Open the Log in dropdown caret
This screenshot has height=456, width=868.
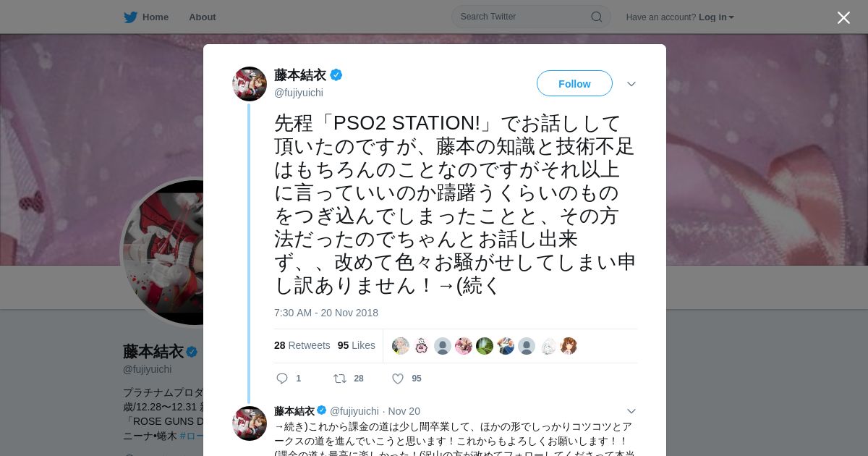pos(731,17)
